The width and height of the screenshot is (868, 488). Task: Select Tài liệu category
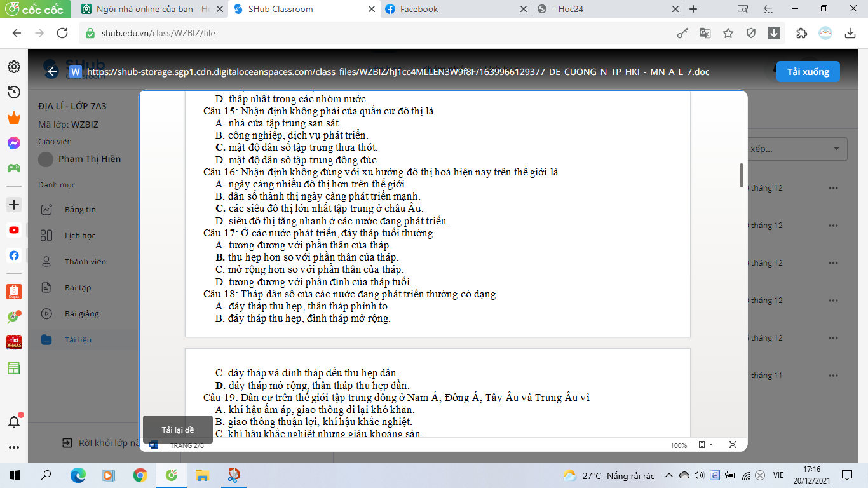78,339
